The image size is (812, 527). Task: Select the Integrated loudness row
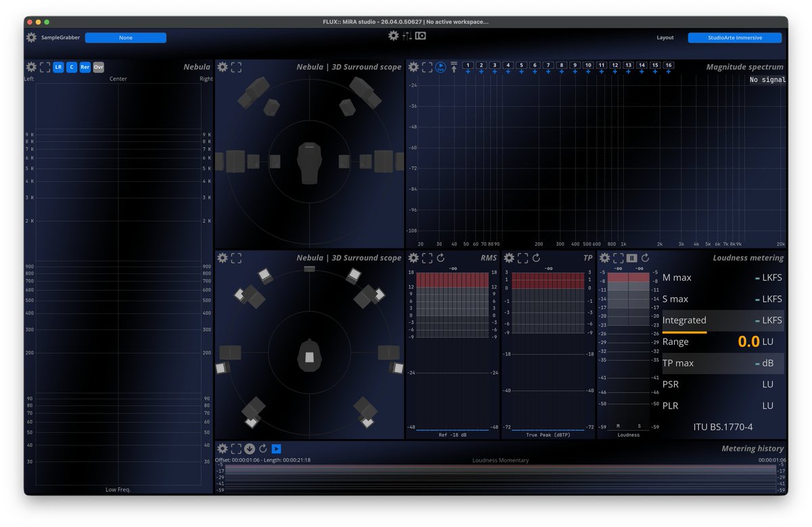723,320
